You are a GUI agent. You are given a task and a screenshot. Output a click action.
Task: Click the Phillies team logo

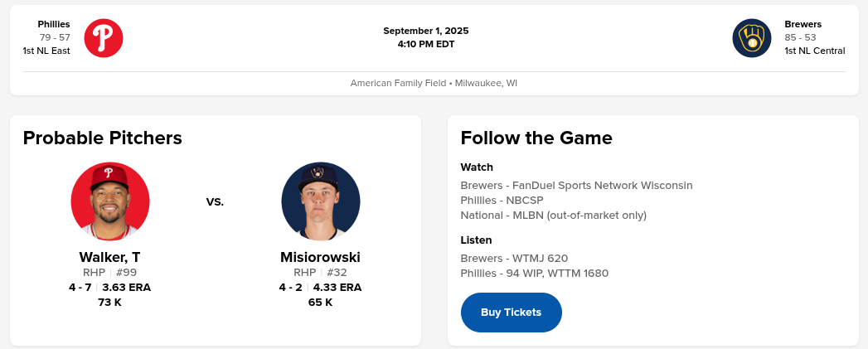coord(104,38)
